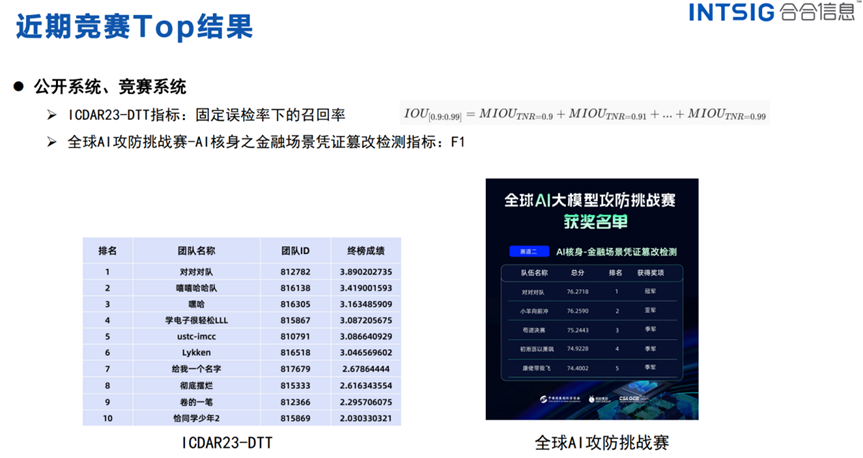Click score 3.087205675

coord(366,320)
